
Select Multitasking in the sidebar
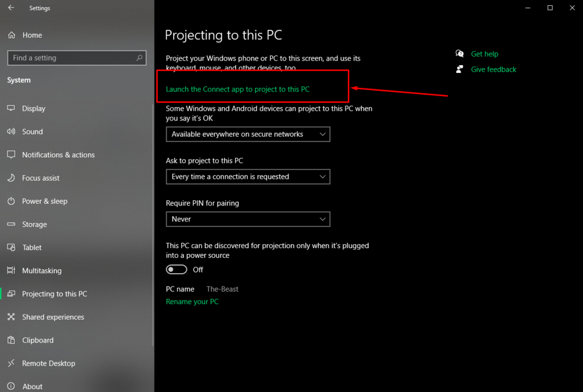[41, 271]
